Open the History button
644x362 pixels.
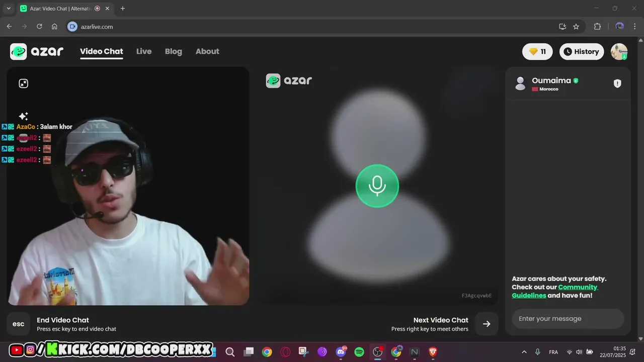coord(582,51)
